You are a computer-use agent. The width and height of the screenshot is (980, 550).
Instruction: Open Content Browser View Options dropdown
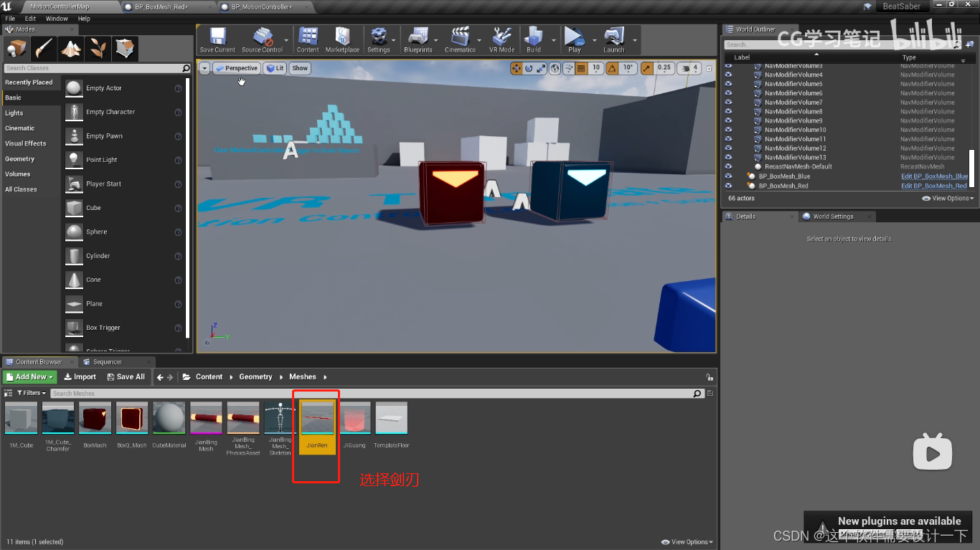tap(687, 542)
